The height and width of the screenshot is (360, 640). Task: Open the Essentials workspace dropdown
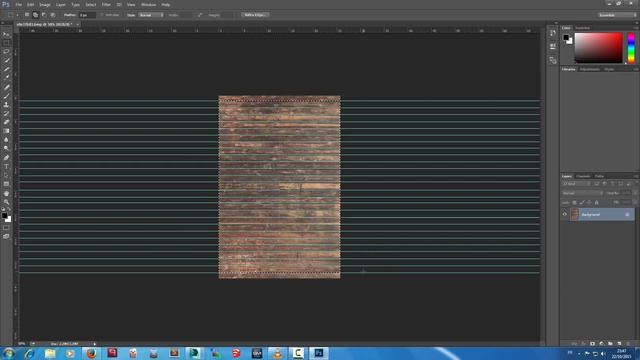tap(617, 15)
